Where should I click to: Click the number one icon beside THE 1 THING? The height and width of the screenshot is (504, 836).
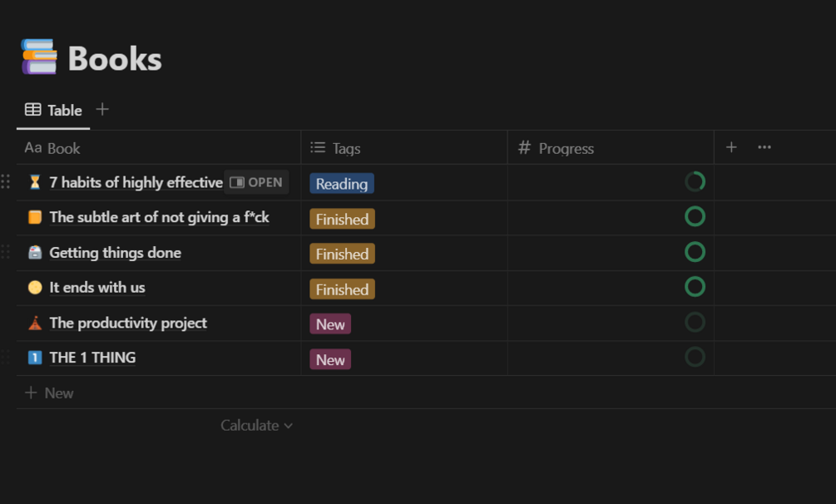(x=35, y=358)
